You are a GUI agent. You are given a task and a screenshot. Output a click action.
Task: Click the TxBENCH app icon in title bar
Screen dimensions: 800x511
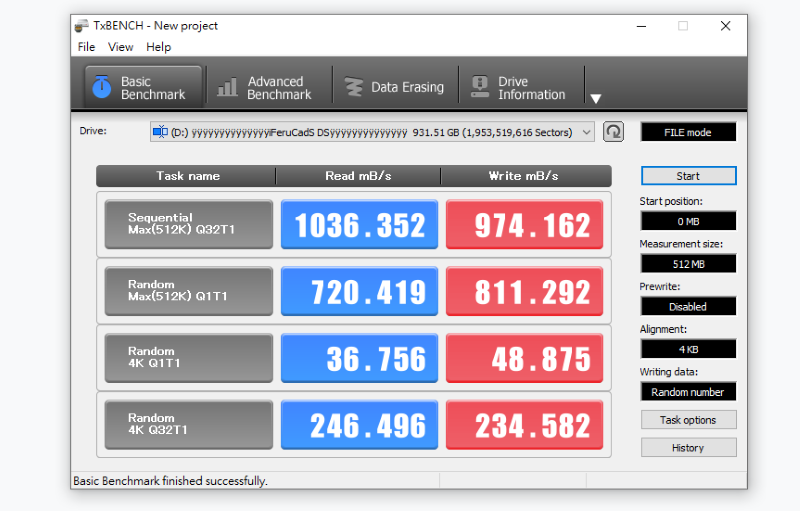[82, 25]
